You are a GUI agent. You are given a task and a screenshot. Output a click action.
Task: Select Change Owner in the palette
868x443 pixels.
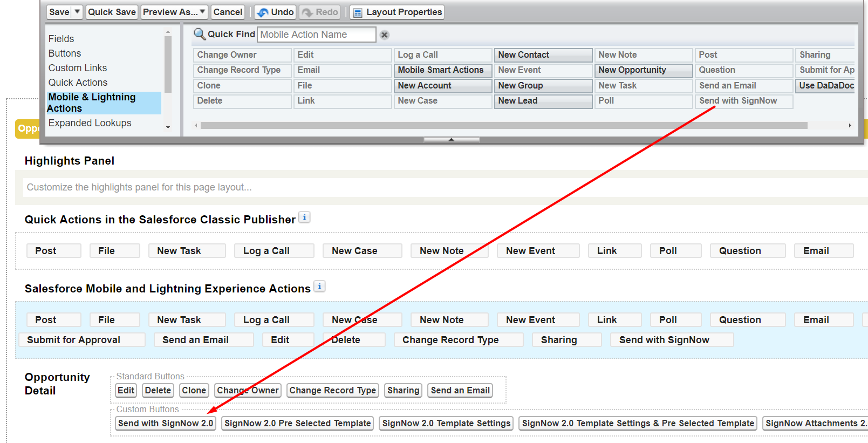tap(242, 55)
